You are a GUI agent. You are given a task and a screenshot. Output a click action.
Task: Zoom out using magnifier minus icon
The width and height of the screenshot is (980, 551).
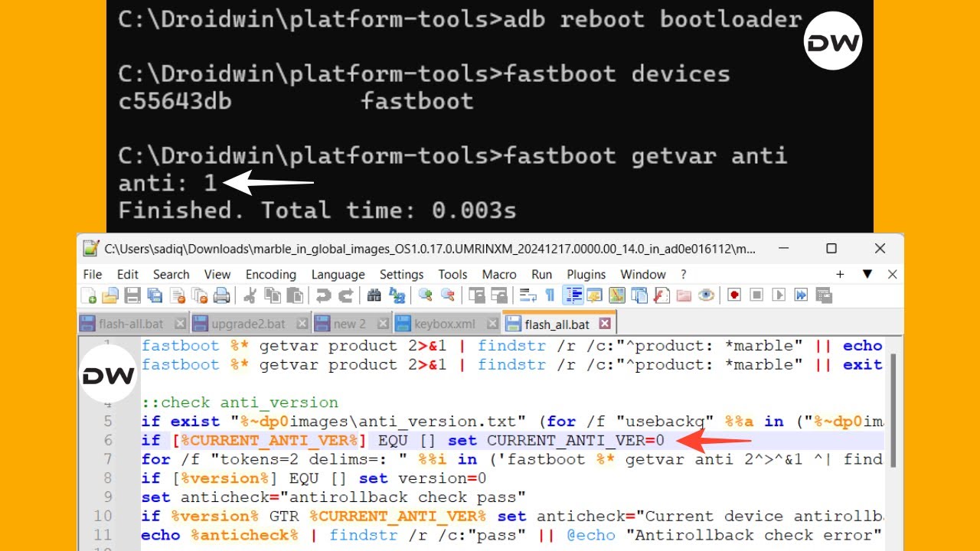pyautogui.click(x=447, y=295)
